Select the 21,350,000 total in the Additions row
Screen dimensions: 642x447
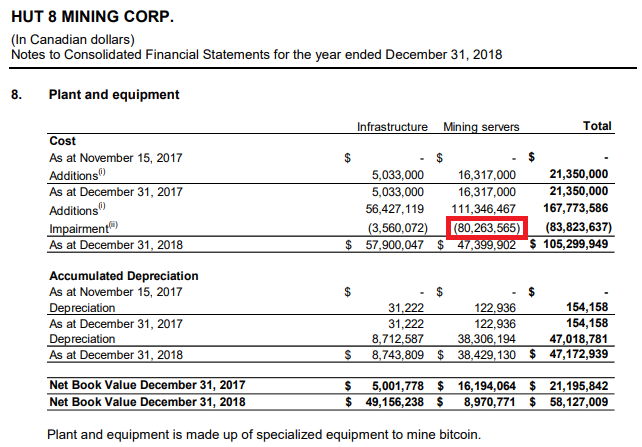[579, 174]
